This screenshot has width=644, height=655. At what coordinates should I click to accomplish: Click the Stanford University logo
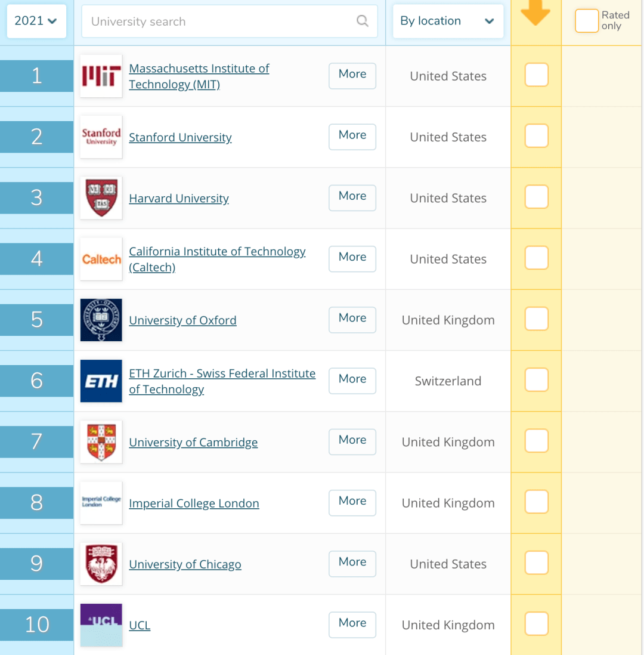click(101, 137)
